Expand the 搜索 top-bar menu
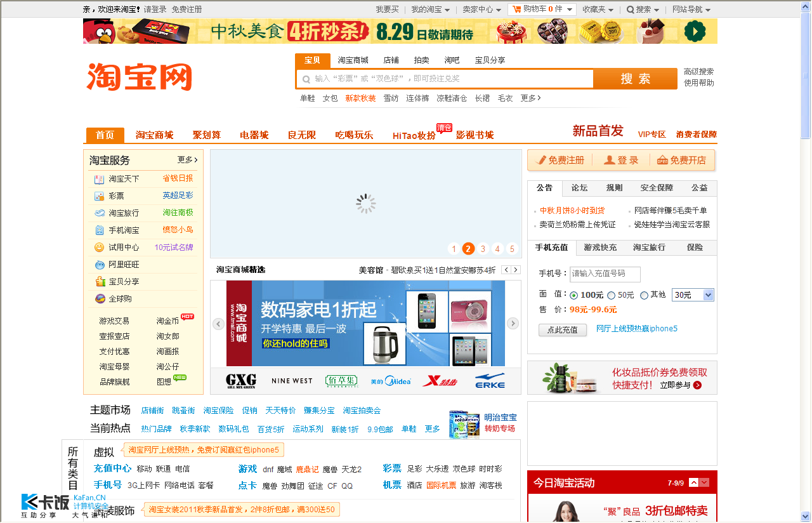Screen dimensions: 812x523 (x=643, y=10)
